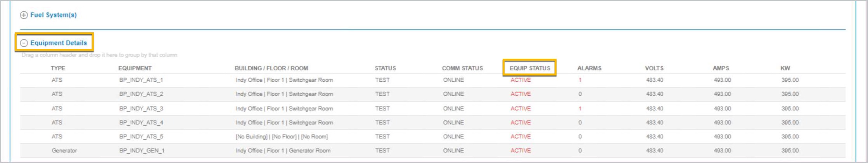This screenshot has height=163, width=868.
Task: Expand the Fuel System(s) plus icon
Action: point(24,15)
